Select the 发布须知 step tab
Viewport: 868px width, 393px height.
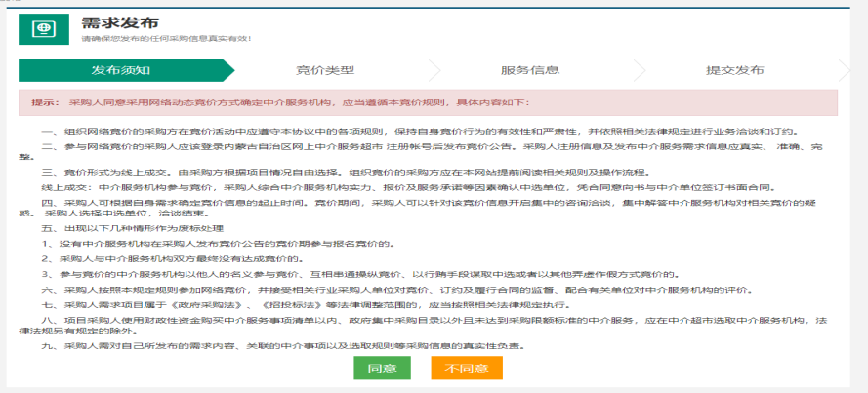[x=121, y=70]
